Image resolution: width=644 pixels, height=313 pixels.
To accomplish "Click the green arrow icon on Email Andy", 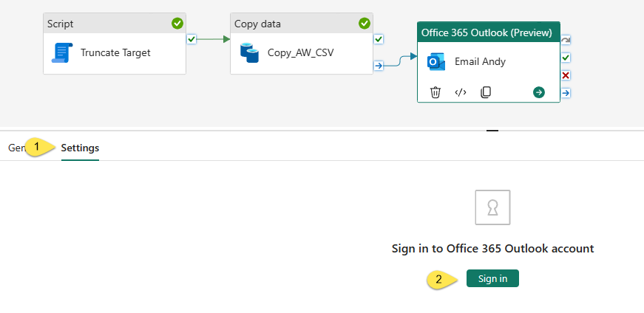I will click(539, 92).
